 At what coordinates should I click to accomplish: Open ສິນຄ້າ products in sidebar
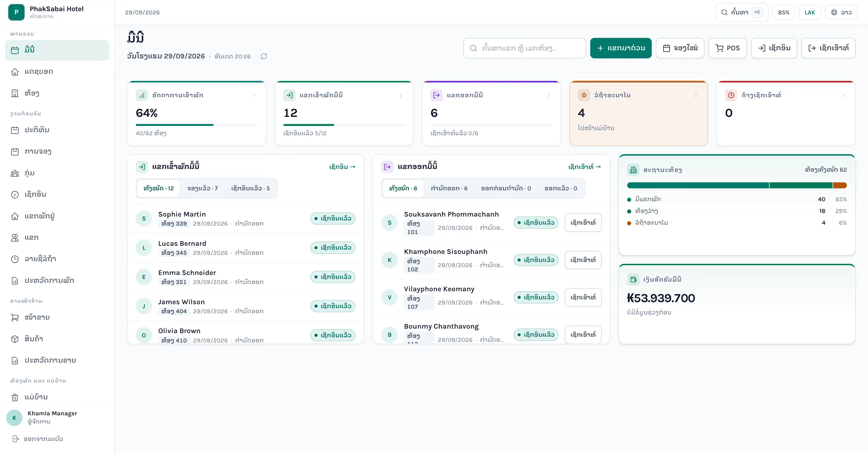click(x=57, y=339)
